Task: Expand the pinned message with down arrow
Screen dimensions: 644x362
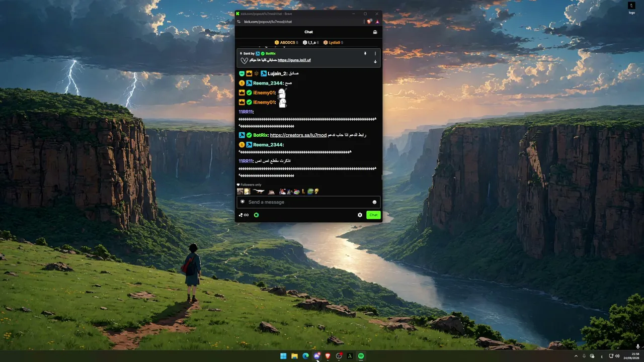Action: pyautogui.click(x=375, y=61)
